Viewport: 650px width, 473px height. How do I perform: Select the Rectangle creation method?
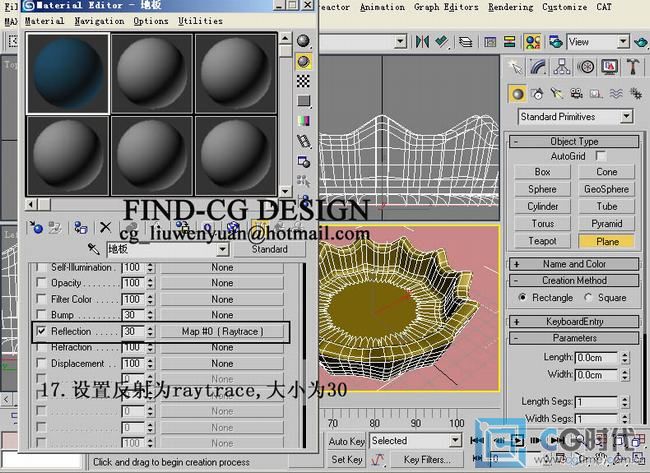click(523, 297)
